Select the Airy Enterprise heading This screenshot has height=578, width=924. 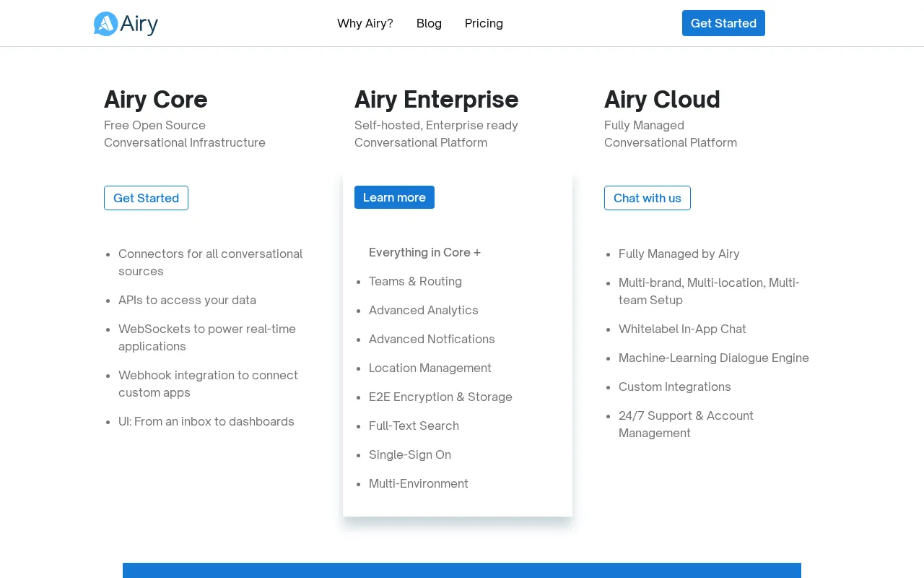437,99
